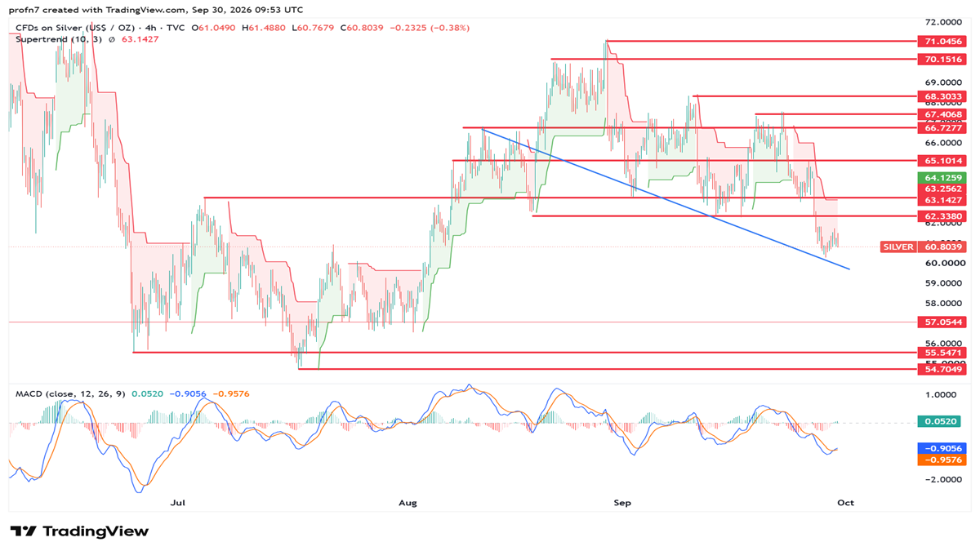
Task: Click the red 71.0456 resistance price label
Action: tap(944, 40)
